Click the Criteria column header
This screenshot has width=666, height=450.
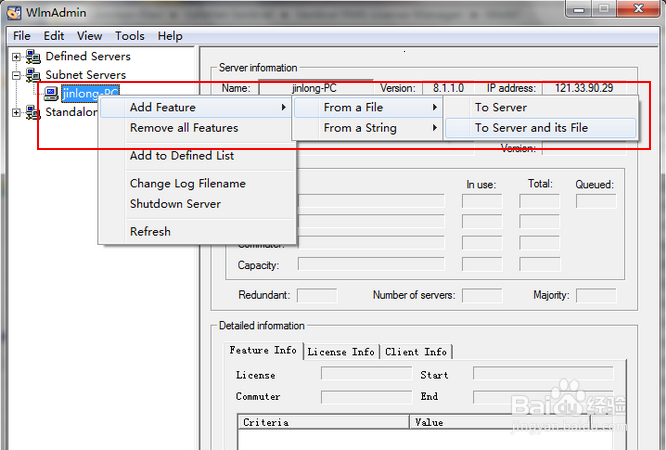coord(323,422)
